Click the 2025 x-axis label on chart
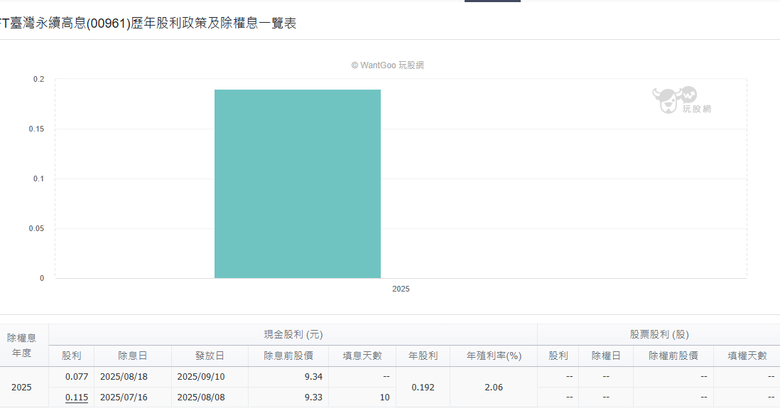Image resolution: width=780 pixels, height=416 pixels. tap(400, 289)
